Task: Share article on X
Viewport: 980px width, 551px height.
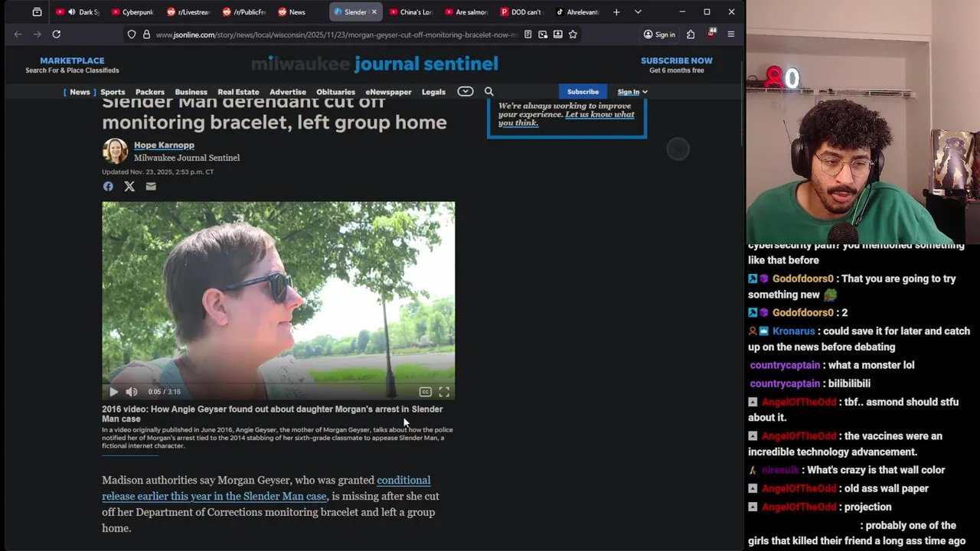Action: [129, 186]
